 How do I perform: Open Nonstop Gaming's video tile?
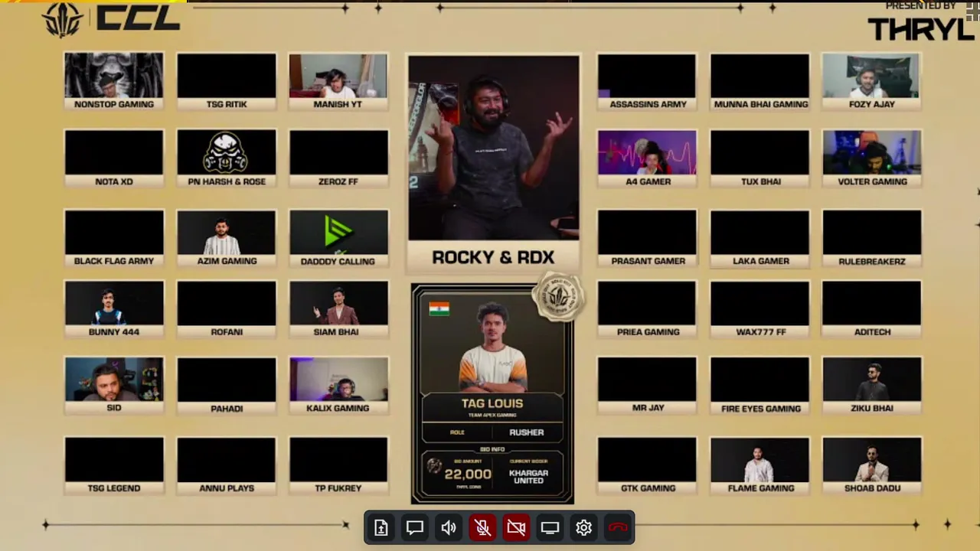click(114, 81)
